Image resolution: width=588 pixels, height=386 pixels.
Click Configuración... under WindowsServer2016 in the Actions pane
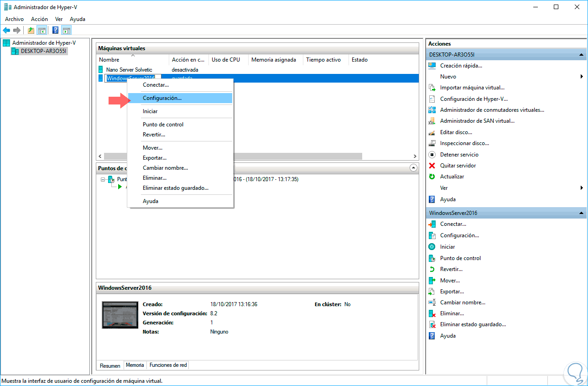(x=459, y=235)
